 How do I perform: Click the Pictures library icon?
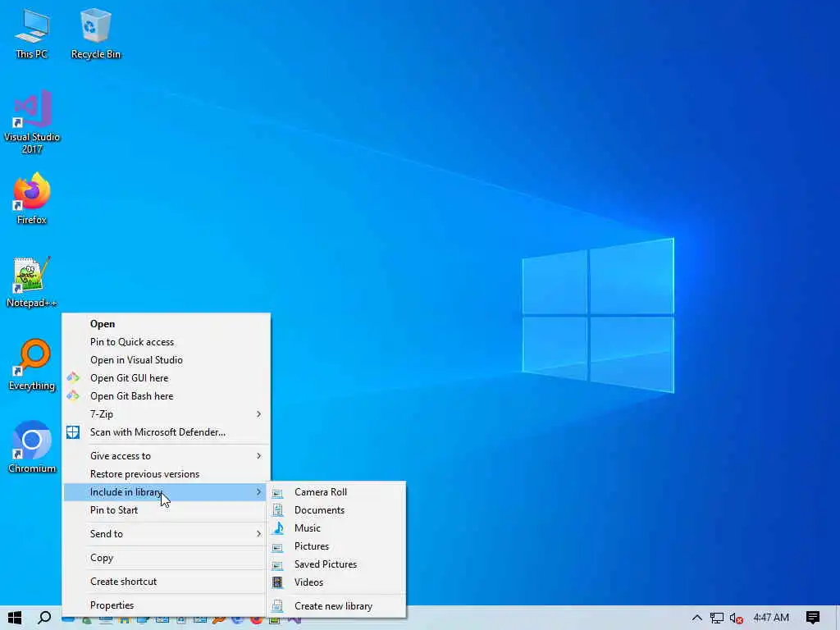[277, 547]
